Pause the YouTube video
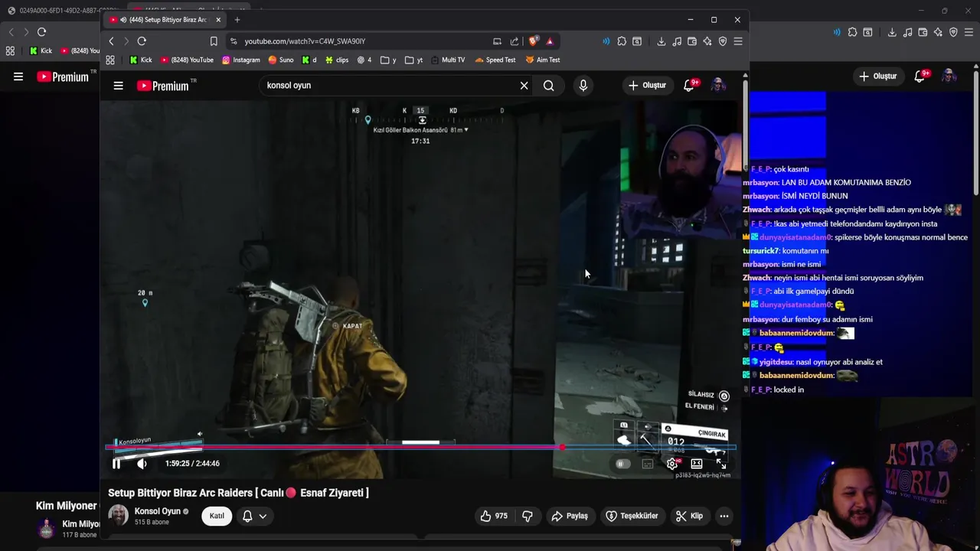 (x=116, y=464)
